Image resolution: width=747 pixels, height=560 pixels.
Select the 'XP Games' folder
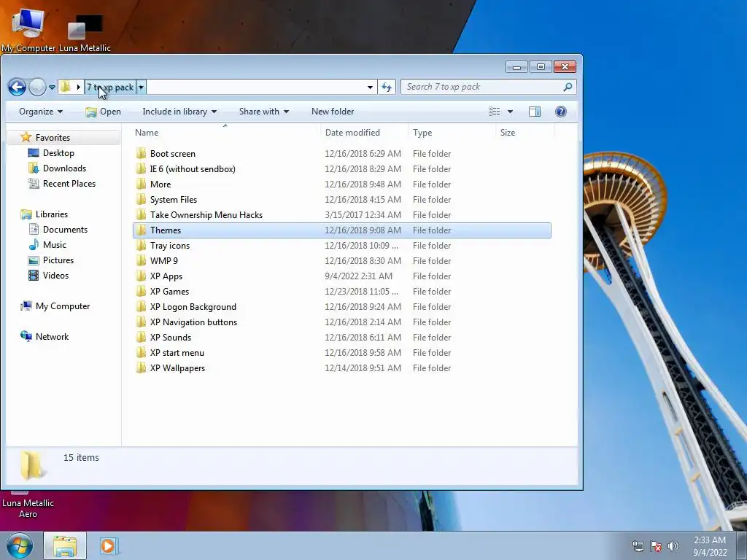click(x=341, y=292)
